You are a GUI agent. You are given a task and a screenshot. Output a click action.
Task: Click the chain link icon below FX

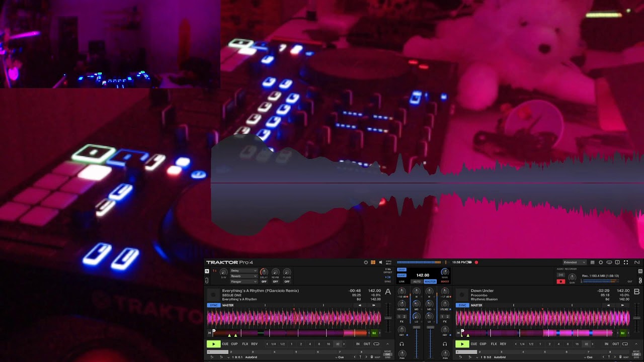(x=207, y=281)
